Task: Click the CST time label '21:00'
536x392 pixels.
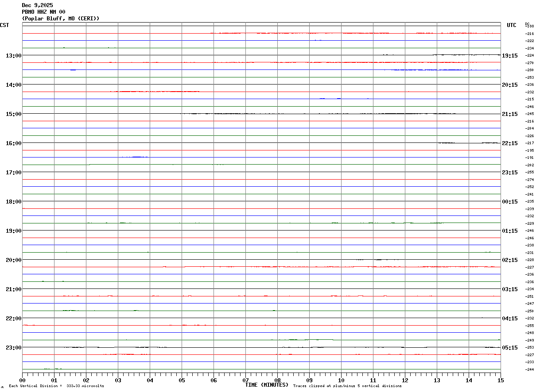Action: (14, 289)
